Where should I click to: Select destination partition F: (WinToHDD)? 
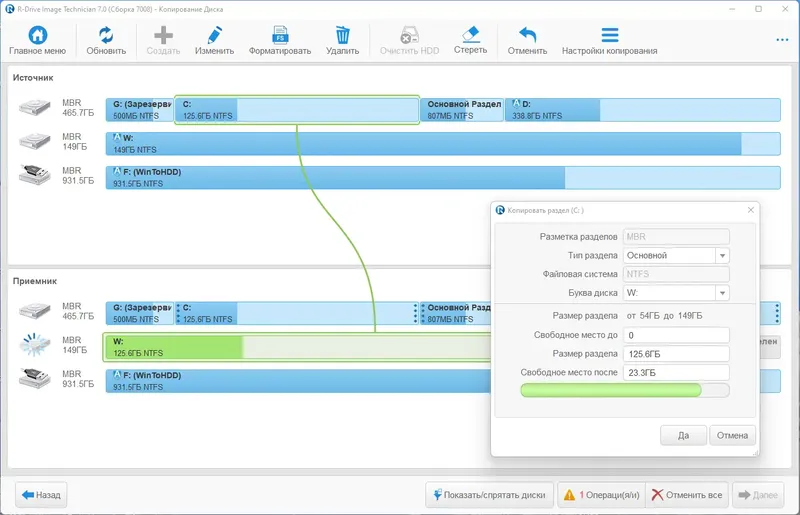(x=298, y=381)
